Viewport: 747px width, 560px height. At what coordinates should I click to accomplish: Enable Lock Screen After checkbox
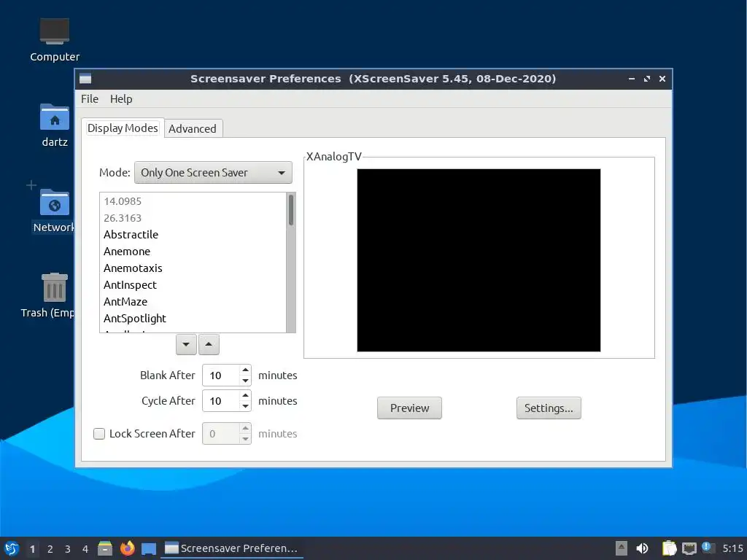pos(99,434)
